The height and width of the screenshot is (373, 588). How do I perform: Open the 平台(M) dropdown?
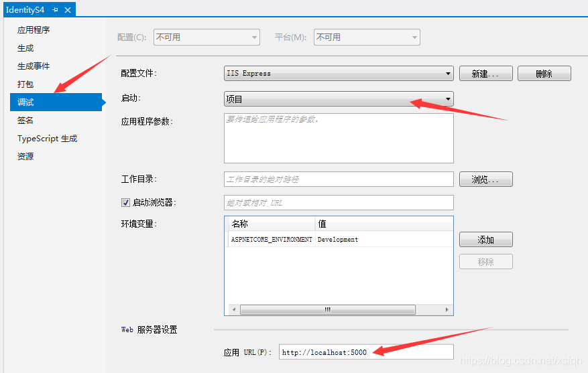(367, 37)
